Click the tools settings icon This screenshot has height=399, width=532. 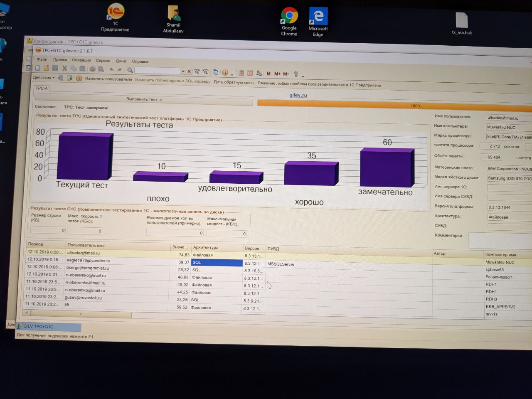pos(296,74)
